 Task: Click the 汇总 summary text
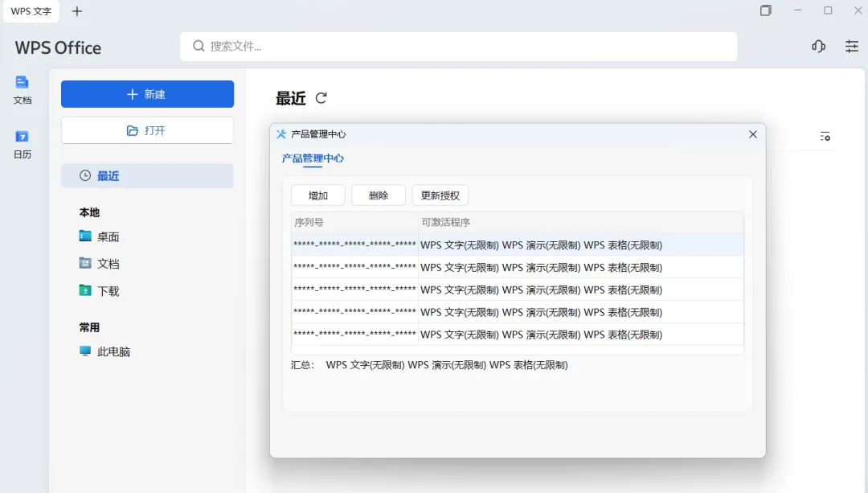(x=429, y=365)
